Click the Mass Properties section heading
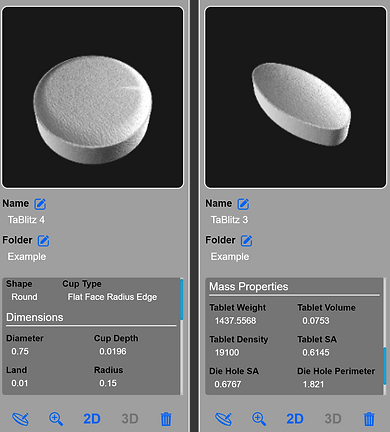The height and width of the screenshot is (432, 390). pos(249,286)
